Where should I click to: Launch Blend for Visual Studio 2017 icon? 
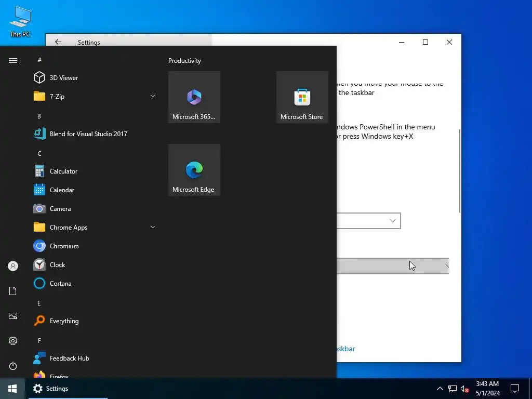[39, 134]
